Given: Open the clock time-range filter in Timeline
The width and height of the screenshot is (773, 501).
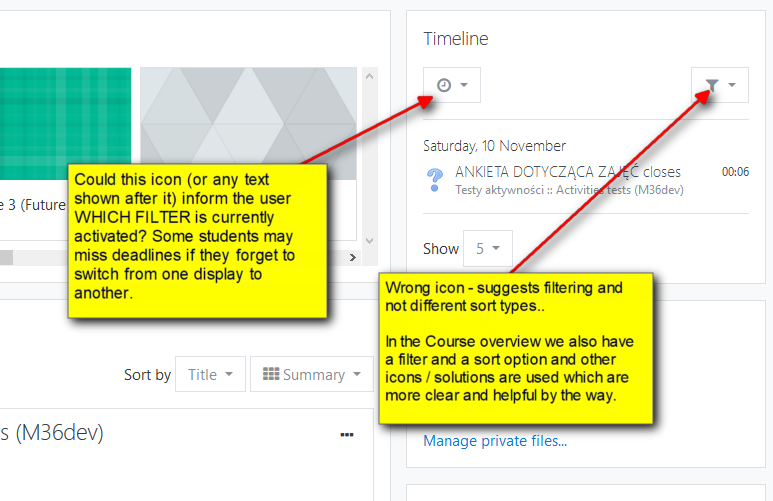Looking at the screenshot, I should click(x=452, y=85).
